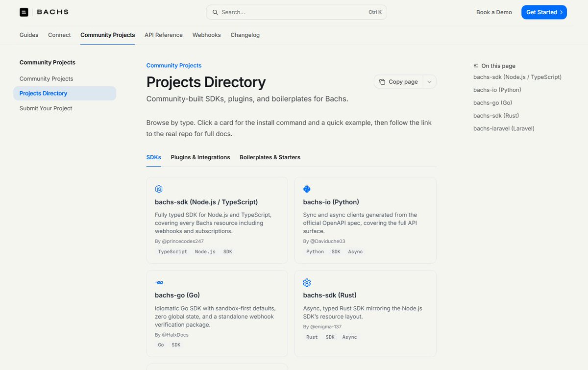The width and height of the screenshot is (588, 370).
Task: Open the Webhooks nav tab
Action: click(206, 35)
